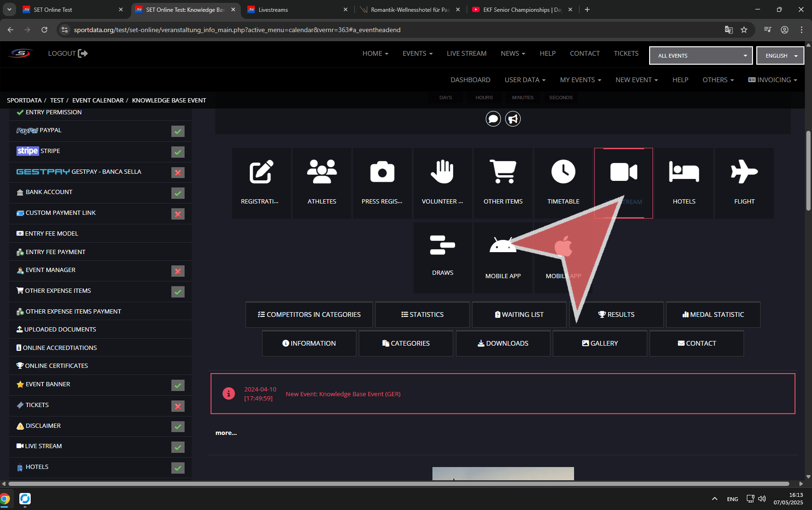The width and height of the screenshot is (812, 510).
Task: Open the Downloads button
Action: [503, 343]
